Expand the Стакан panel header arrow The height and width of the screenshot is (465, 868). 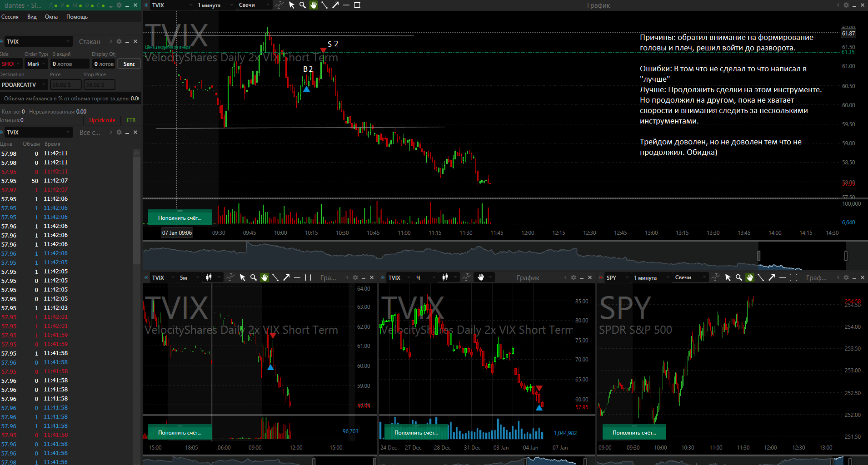(111, 41)
